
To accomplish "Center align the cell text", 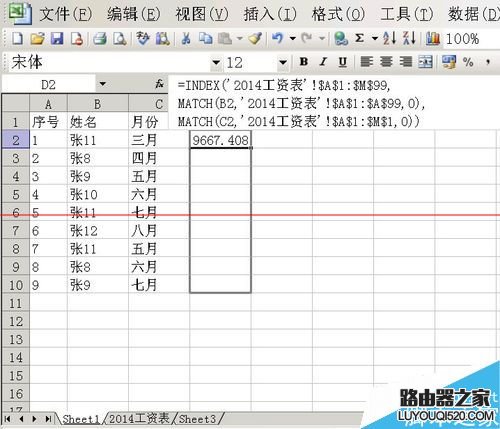I will (x=386, y=62).
